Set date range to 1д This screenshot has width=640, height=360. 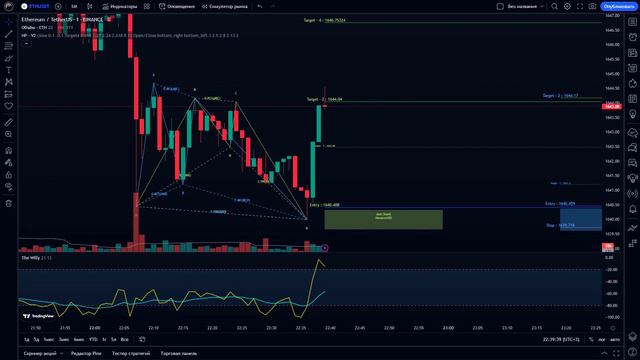pos(27,340)
